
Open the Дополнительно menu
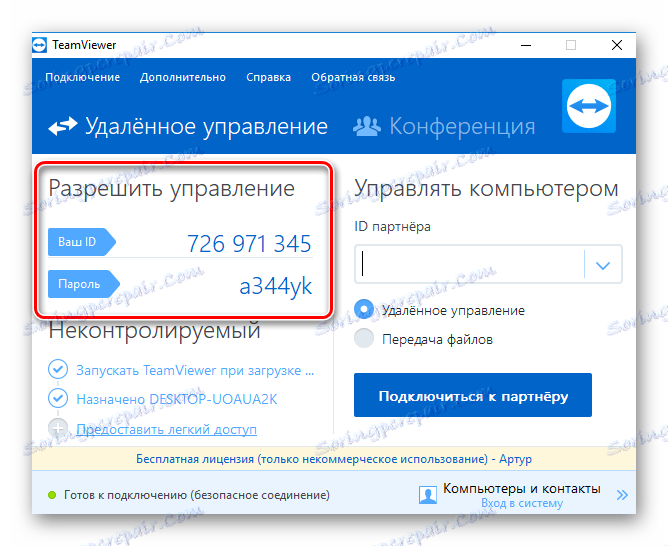point(183,77)
